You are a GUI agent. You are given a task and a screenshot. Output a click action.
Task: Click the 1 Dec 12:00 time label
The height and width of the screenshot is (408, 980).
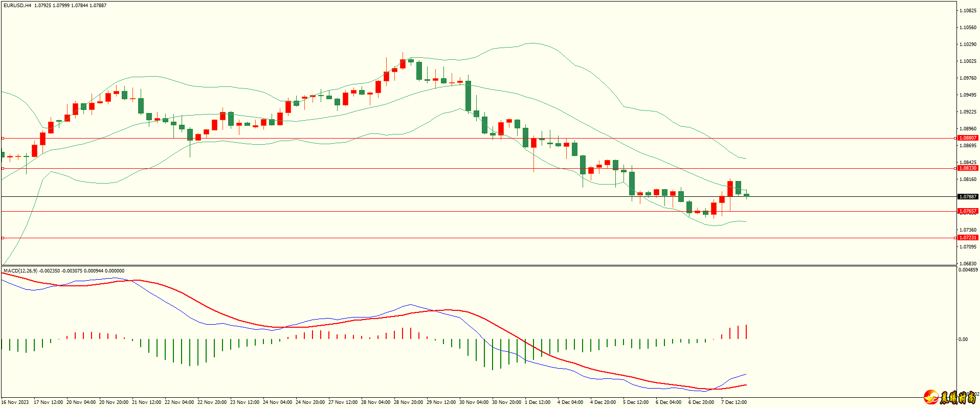[x=537, y=402]
